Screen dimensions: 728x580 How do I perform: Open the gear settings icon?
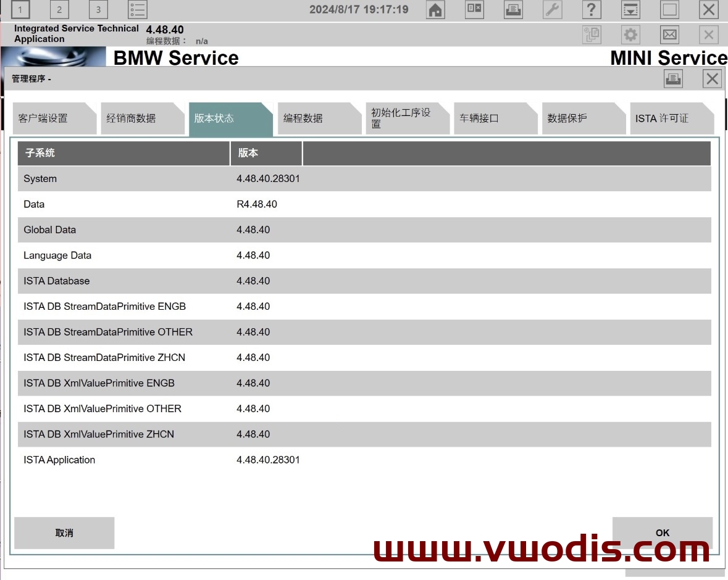click(x=630, y=35)
